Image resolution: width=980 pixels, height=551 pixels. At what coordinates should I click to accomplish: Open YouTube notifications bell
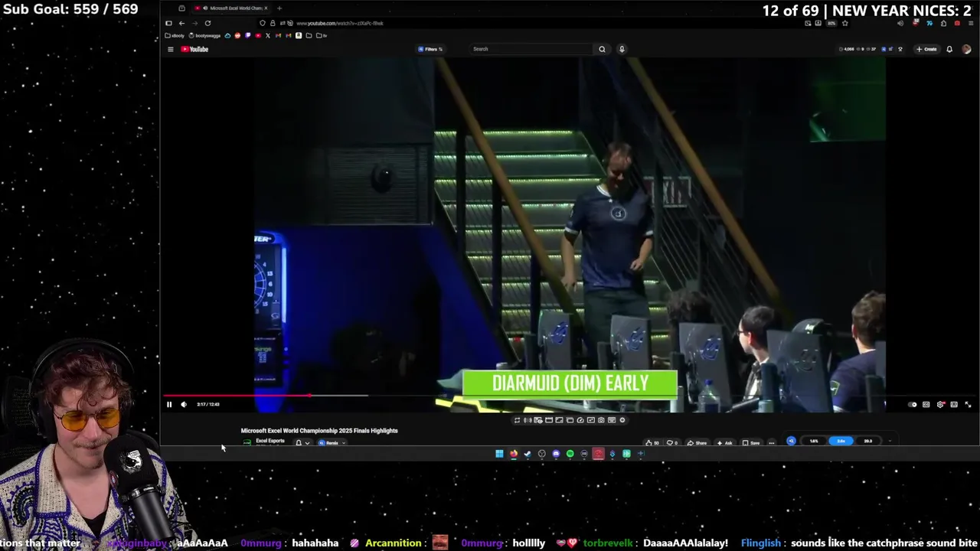coord(949,49)
